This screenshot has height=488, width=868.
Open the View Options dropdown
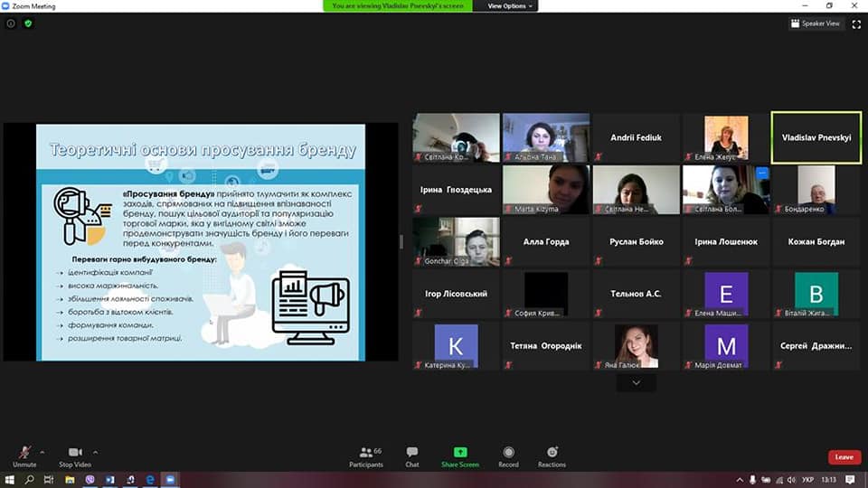click(x=511, y=5)
